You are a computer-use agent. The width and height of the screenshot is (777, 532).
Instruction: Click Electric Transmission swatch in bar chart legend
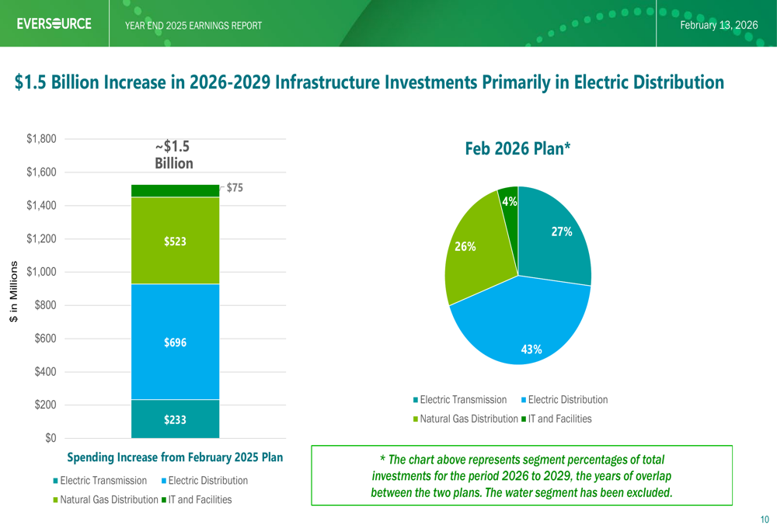pos(55,481)
